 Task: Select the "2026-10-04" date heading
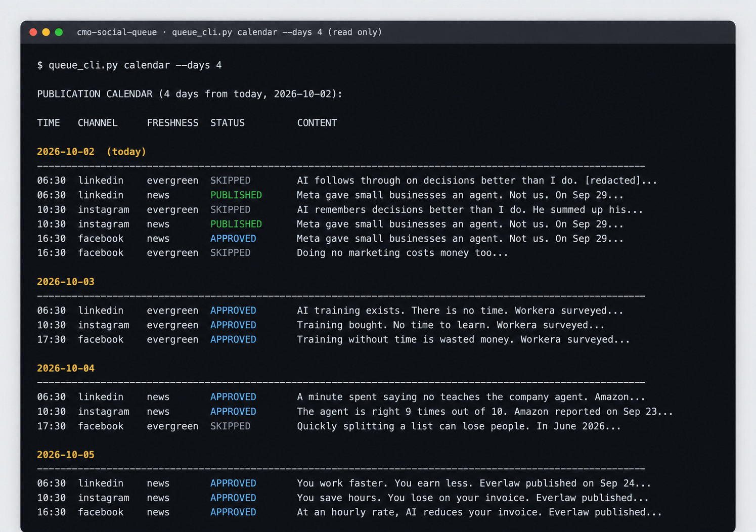[66, 368]
